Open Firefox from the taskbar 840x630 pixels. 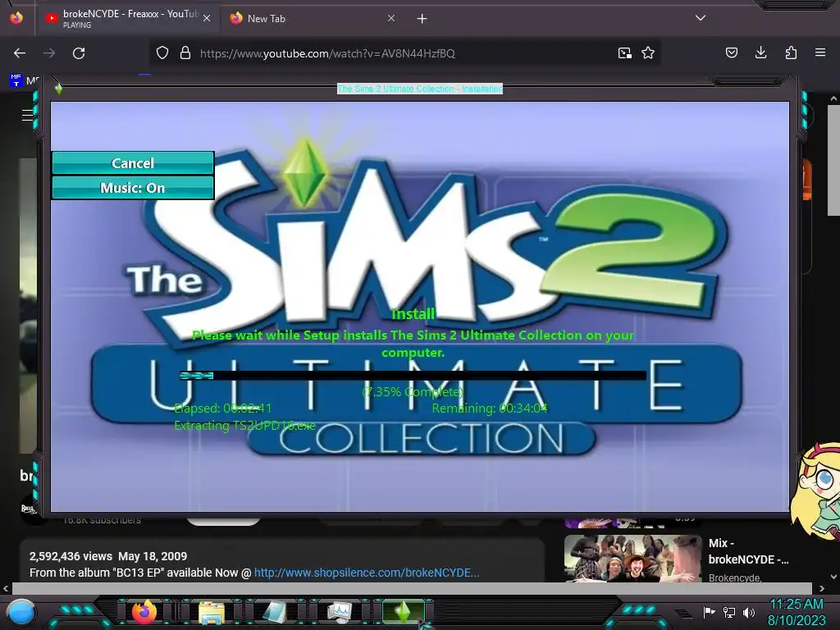(x=144, y=612)
